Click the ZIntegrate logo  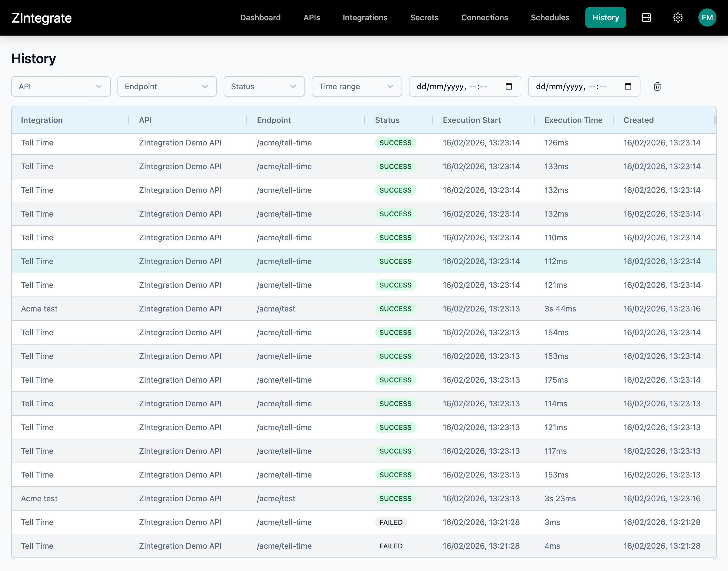click(42, 18)
